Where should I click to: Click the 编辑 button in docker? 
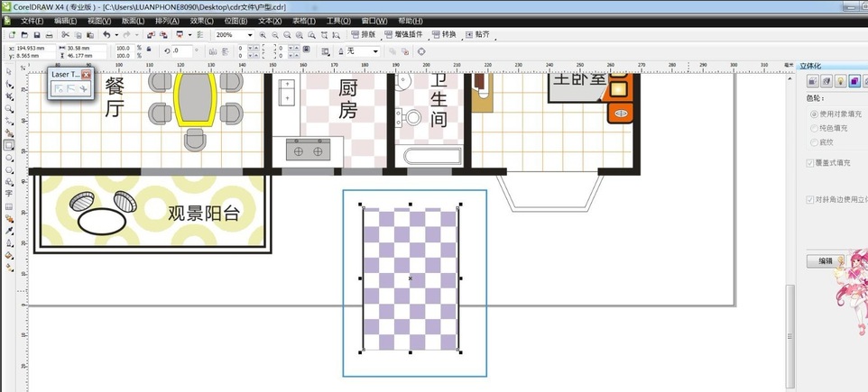click(826, 261)
